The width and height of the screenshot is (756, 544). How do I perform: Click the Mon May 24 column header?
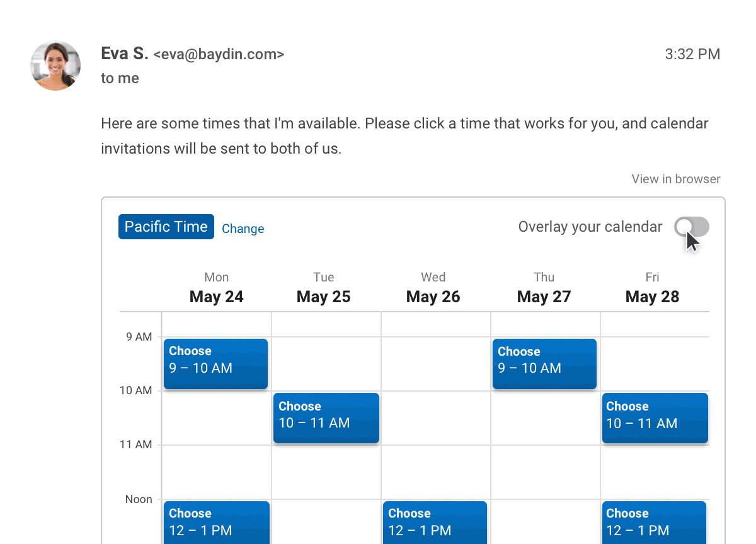click(x=217, y=288)
